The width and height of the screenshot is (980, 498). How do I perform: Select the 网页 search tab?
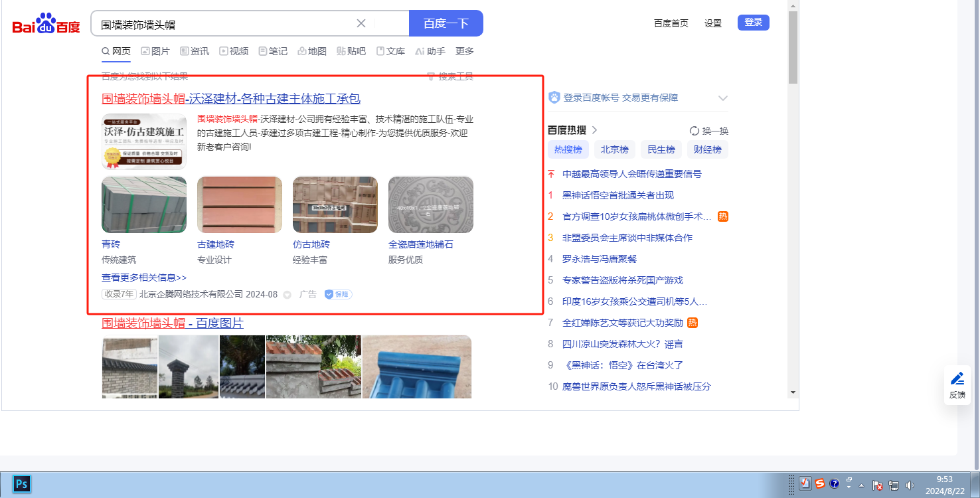[x=116, y=51]
